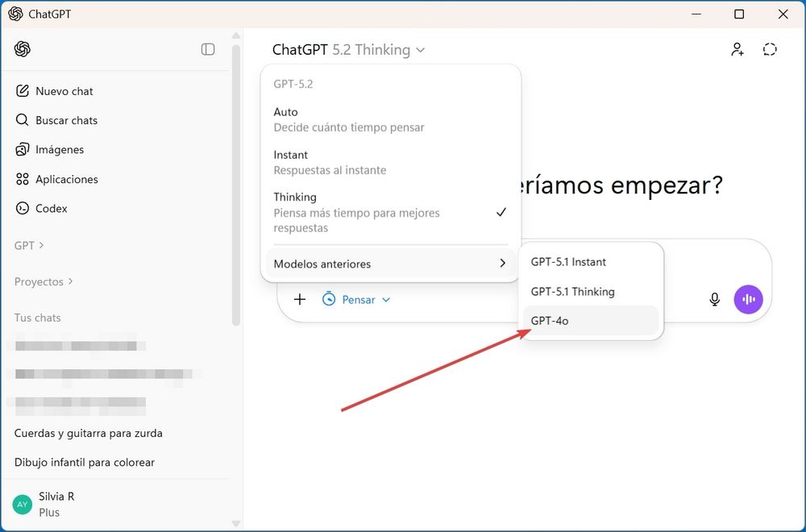Open chat Cuerdas y guitarra para zurda
The width and height of the screenshot is (806, 532).
coord(89,433)
